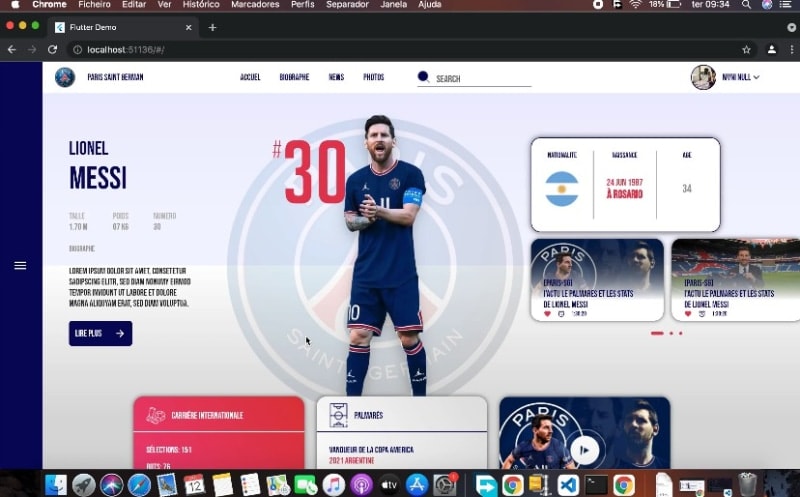Click the pitch icon on the Palmarès card

pos(338,415)
